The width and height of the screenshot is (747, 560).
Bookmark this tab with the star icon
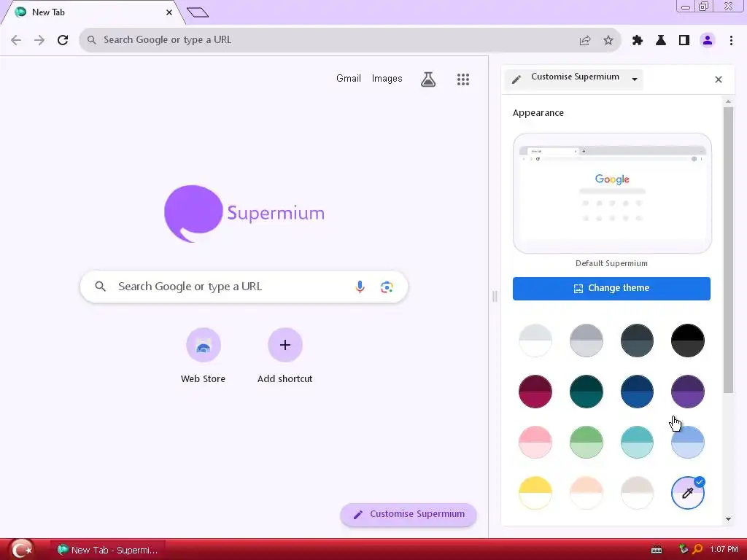(608, 41)
